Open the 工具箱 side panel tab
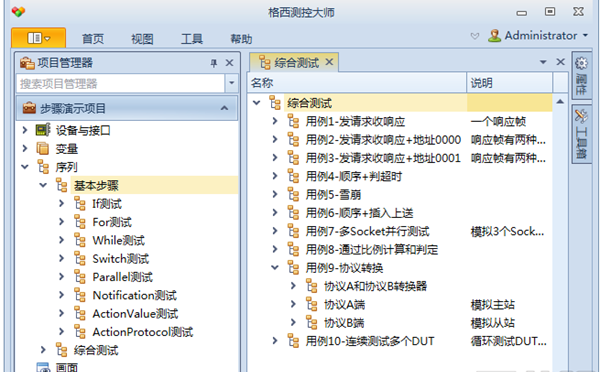 tap(581, 134)
